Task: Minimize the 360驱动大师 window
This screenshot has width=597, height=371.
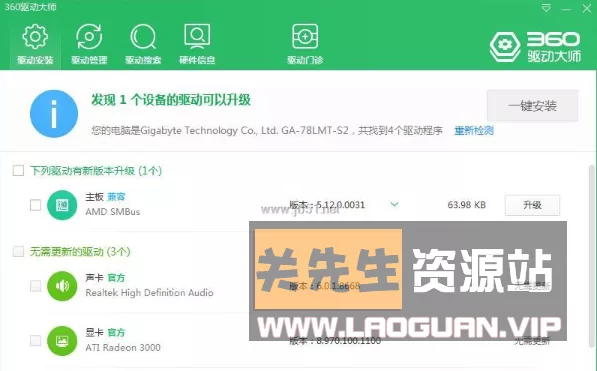Action: pyautogui.click(x=566, y=9)
